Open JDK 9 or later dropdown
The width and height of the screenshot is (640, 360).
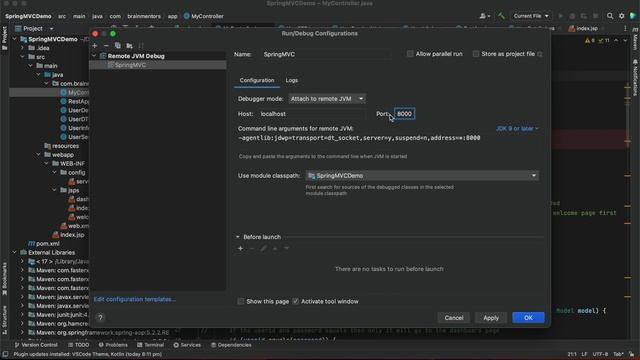click(517, 129)
